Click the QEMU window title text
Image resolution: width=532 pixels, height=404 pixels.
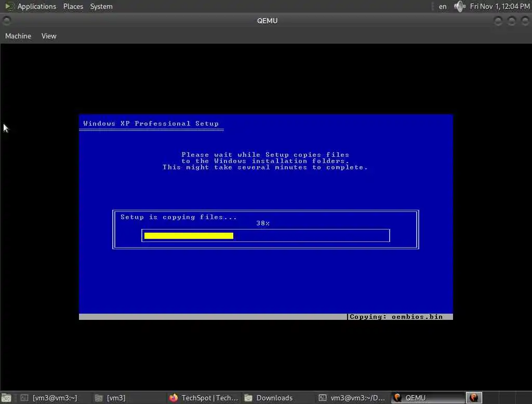(x=268, y=21)
